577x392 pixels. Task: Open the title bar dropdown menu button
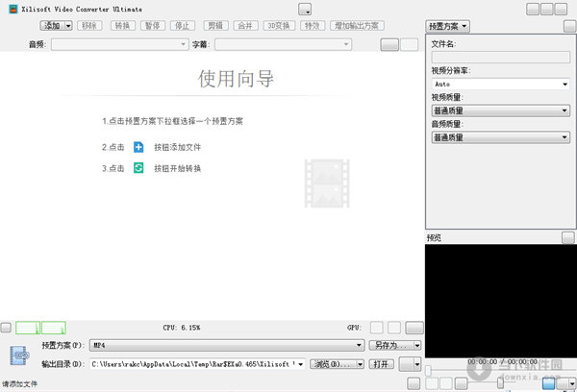305,10
